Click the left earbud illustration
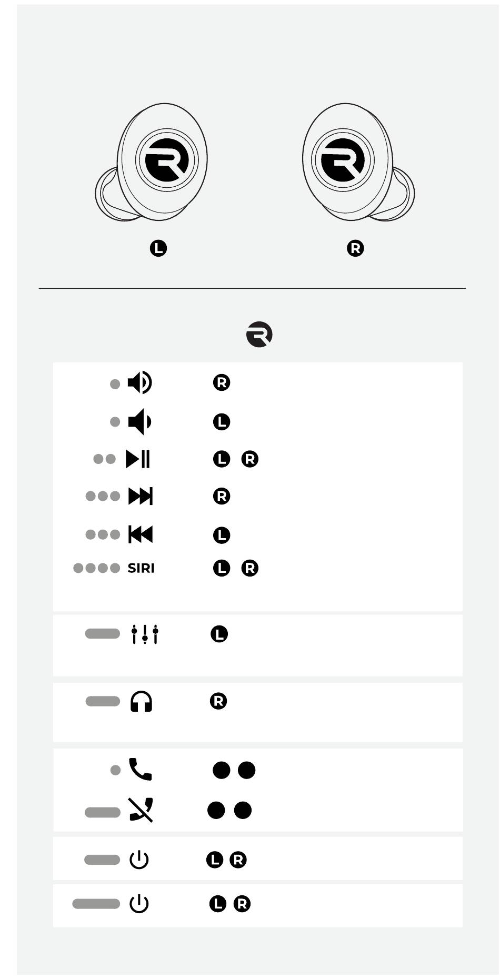Image resolution: width=500 pixels, height=980 pixels. click(152, 162)
